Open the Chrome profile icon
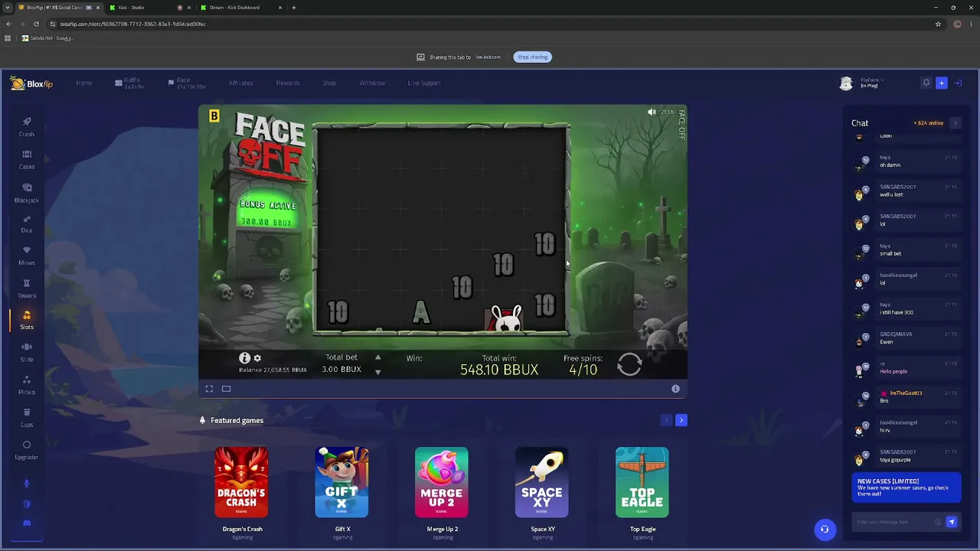 (x=957, y=24)
